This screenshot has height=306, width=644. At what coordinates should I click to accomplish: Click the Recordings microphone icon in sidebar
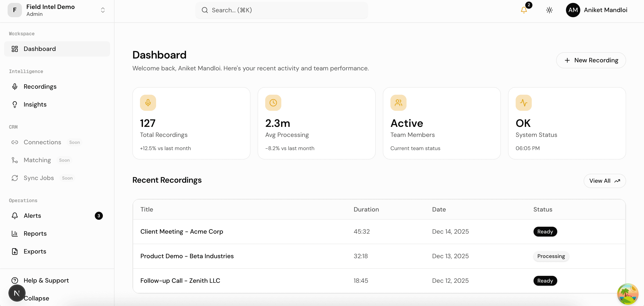tap(15, 86)
